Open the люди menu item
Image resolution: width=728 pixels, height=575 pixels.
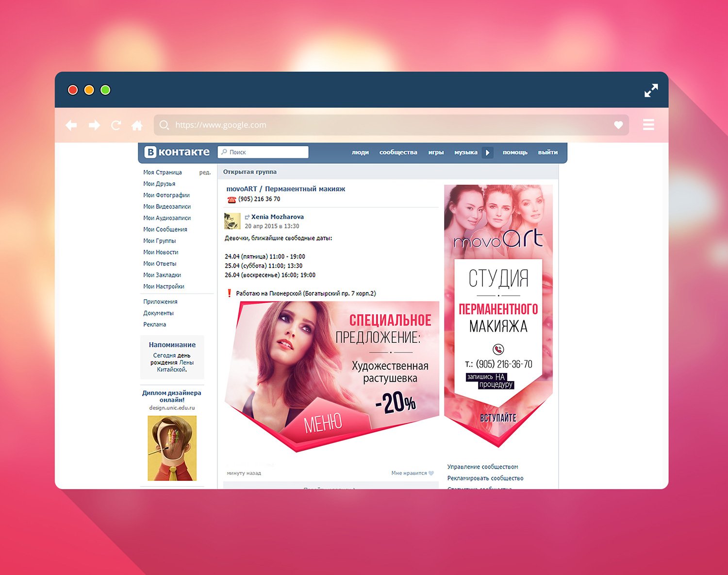click(x=360, y=152)
